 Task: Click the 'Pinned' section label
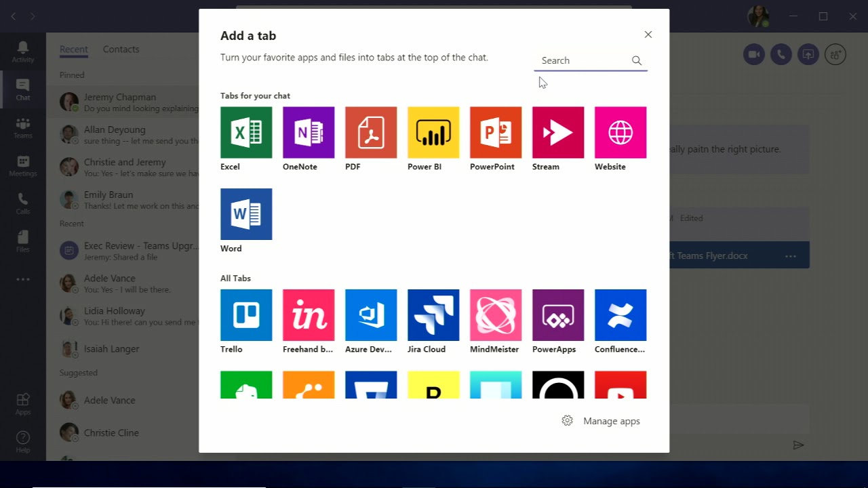[x=72, y=75]
